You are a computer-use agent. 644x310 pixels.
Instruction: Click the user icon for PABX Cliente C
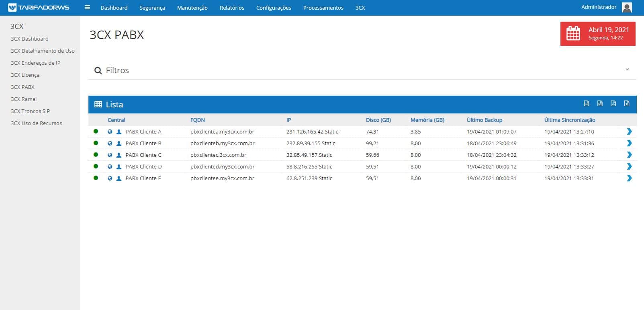pos(119,155)
